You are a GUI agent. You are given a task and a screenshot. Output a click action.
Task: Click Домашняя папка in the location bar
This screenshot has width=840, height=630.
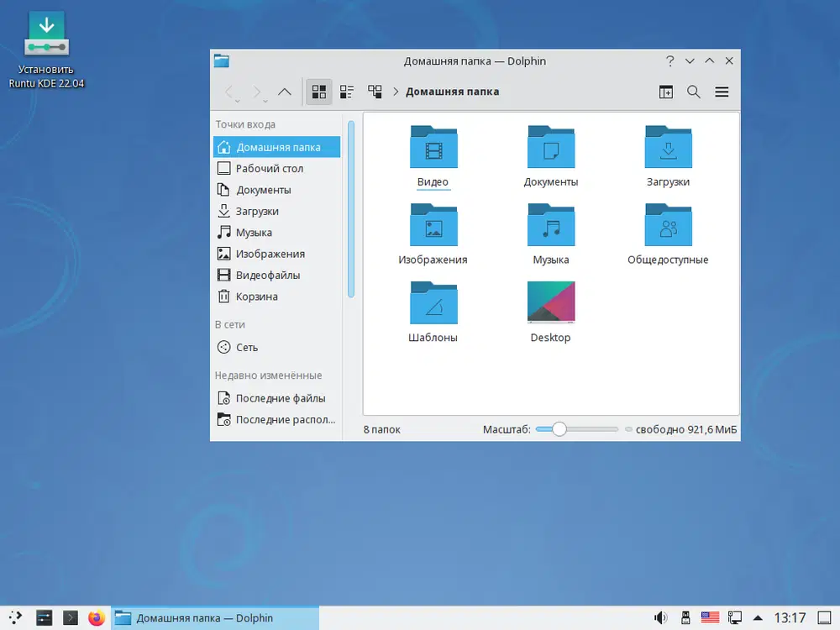tap(452, 92)
